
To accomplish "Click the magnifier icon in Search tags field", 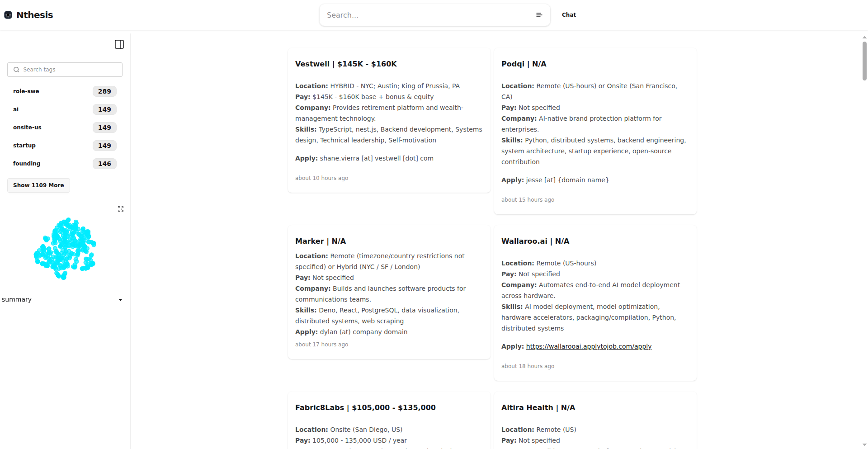I will tap(16, 69).
